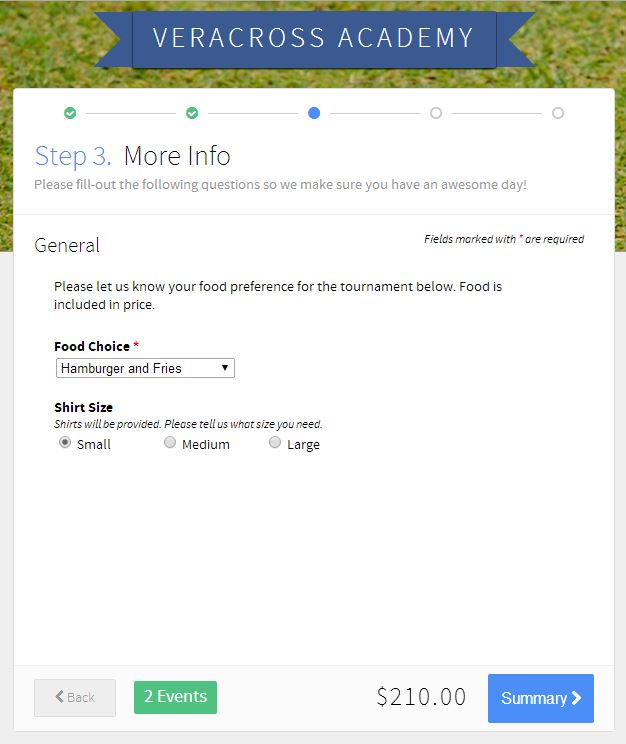Click the red required asterisk by Food Choice

click(136, 346)
